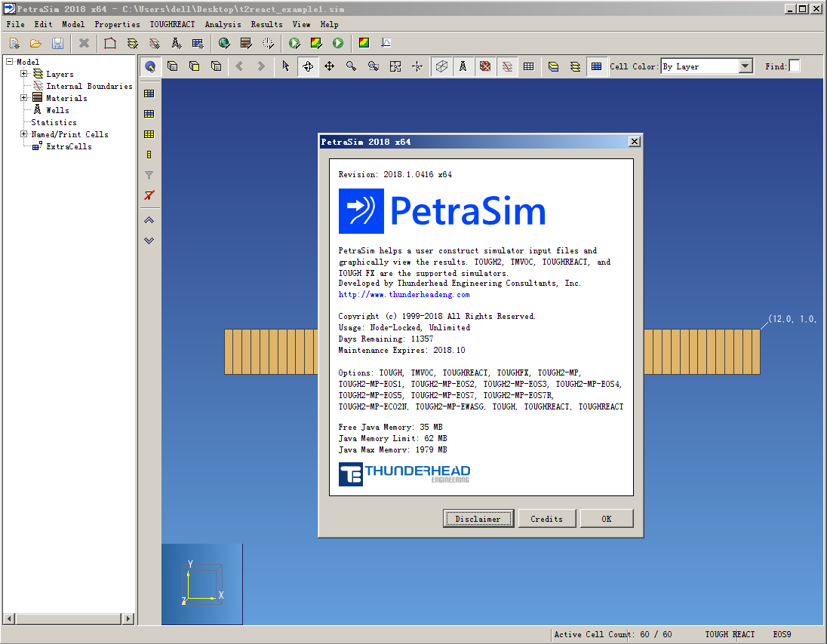Viewport: 827px width, 644px height.
Task: Select the orbit rotate view tool
Action: 308,66
